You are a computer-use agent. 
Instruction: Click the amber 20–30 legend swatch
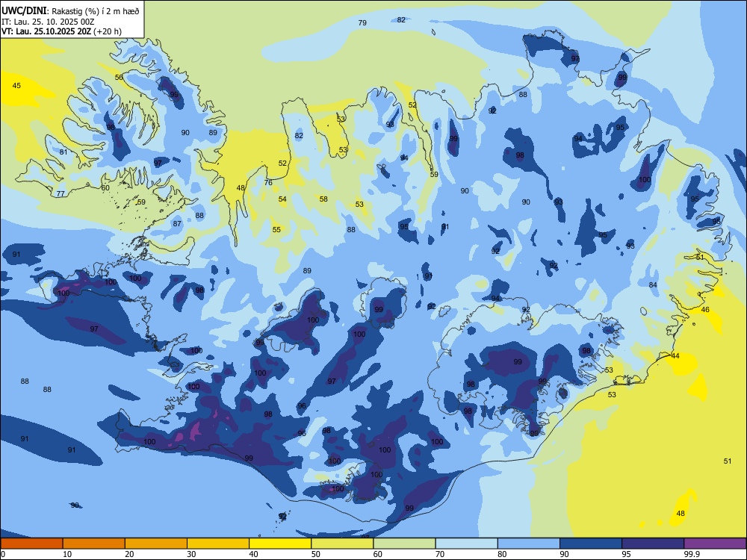click(x=156, y=544)
